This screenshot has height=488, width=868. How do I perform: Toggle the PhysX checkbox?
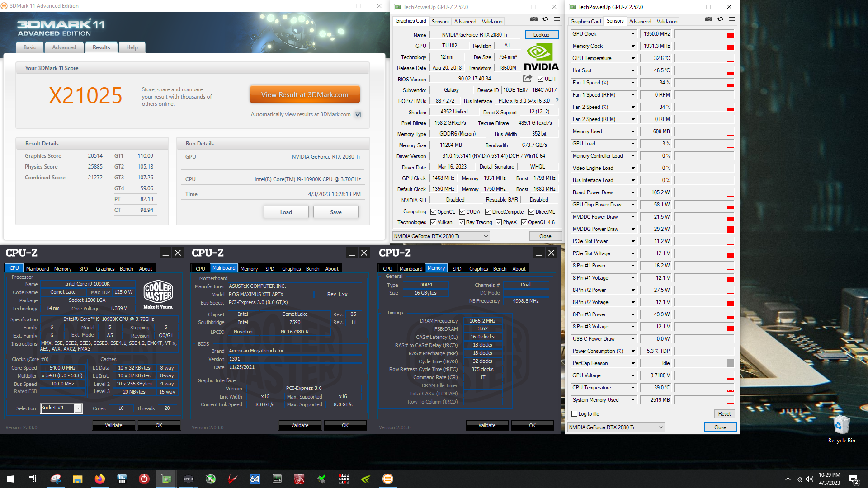[499, 222]
